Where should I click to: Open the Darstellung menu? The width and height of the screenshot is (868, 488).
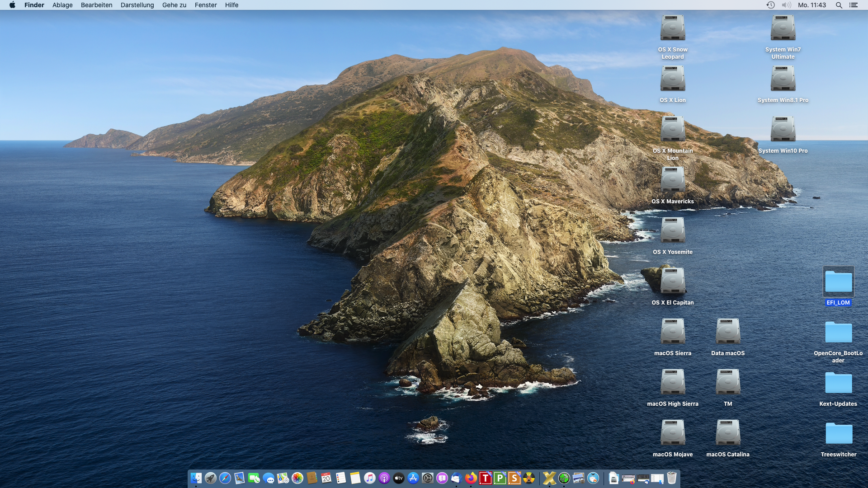137,5
